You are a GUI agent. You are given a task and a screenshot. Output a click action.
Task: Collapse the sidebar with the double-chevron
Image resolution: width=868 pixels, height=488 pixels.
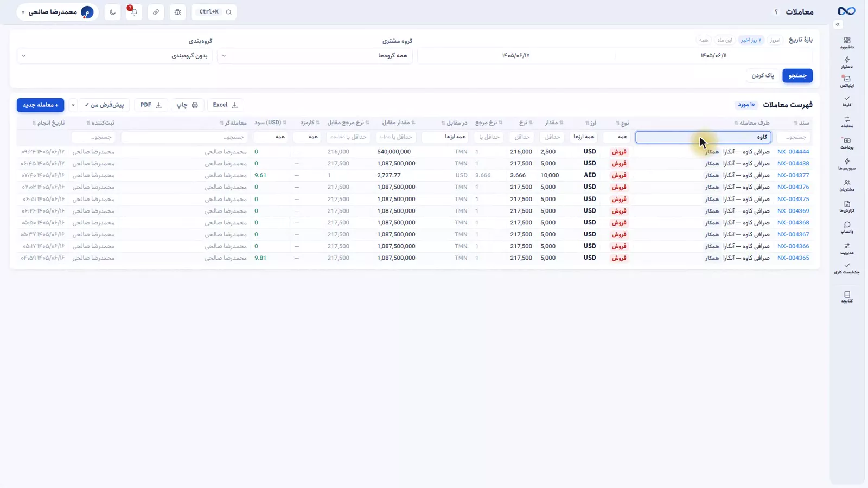(838, 24)
